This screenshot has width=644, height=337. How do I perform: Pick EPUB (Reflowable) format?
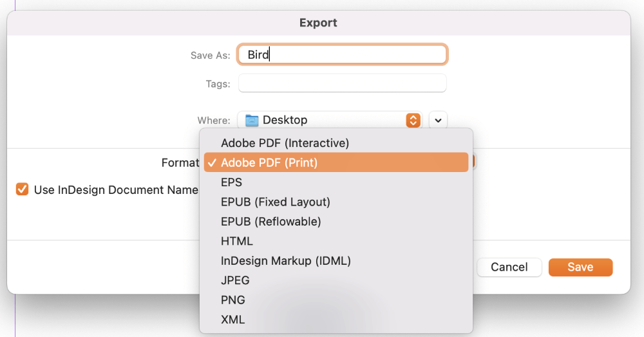336,222
